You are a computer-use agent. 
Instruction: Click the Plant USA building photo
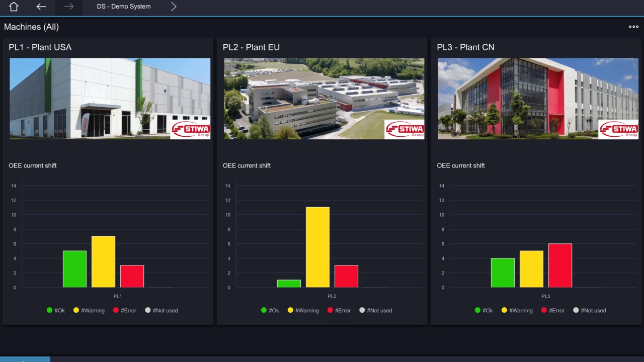pyautogui.click(x=110, y=99)
